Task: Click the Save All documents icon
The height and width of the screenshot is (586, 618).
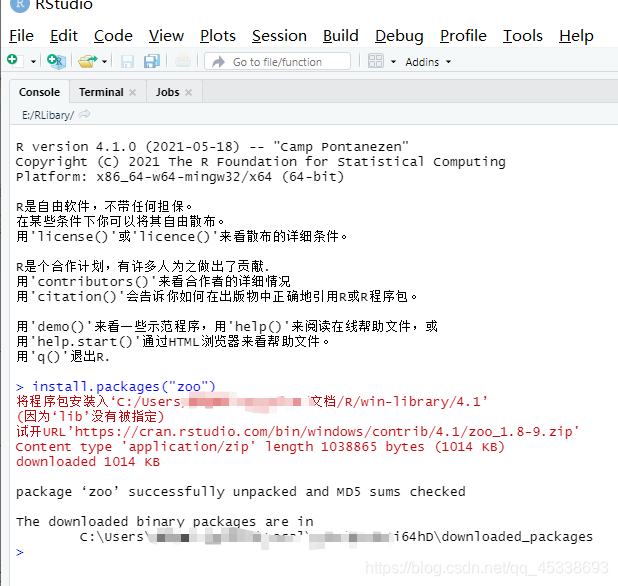Action: pyautogui.click(x=152, y=61)
